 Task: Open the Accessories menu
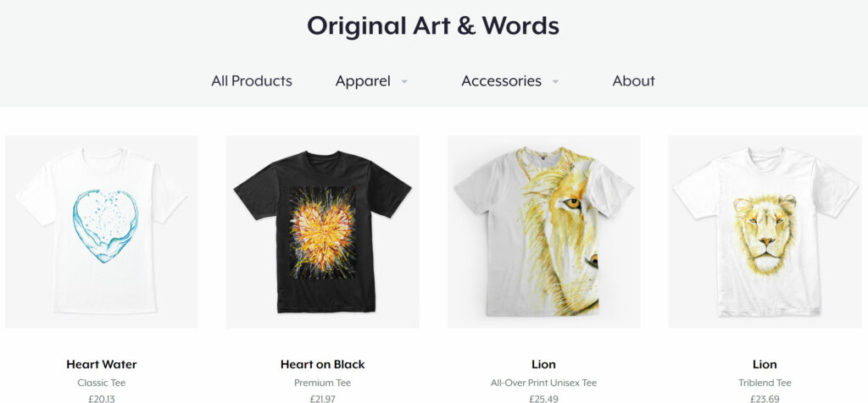501,80
